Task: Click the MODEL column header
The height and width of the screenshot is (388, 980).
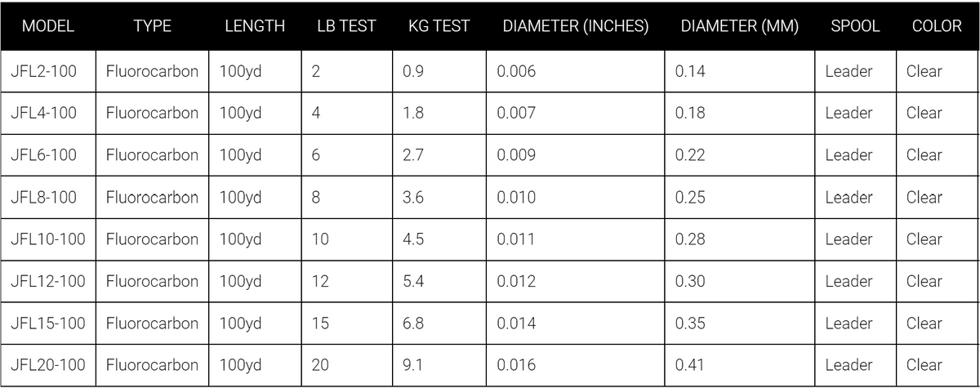Action: point(48,26)
